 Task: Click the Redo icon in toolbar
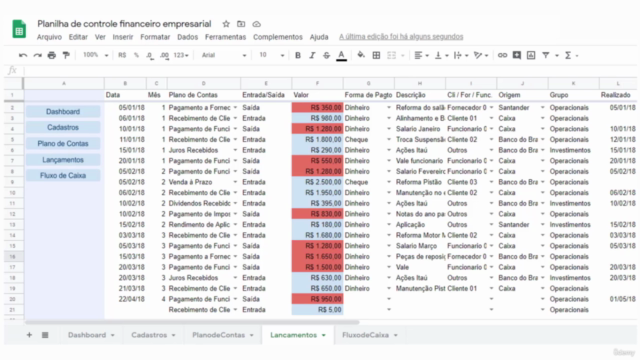(x=38, y=55)
